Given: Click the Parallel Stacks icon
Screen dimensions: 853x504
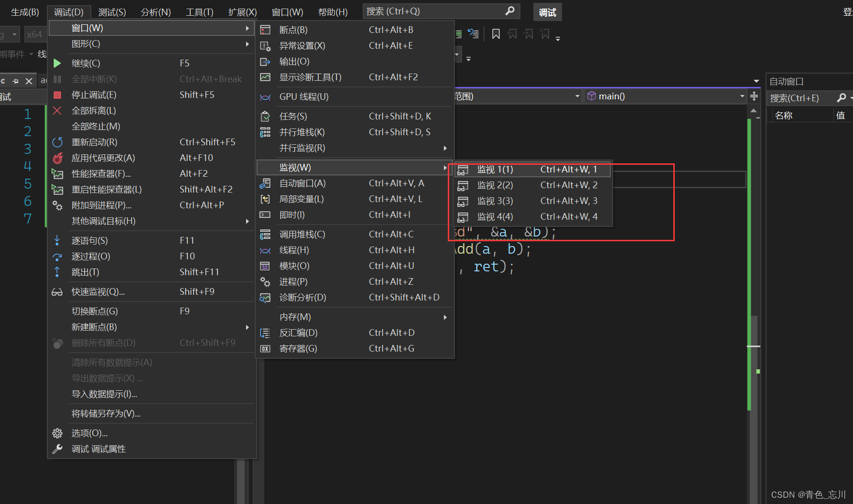Looking at the screenshot, I should 265,132.
